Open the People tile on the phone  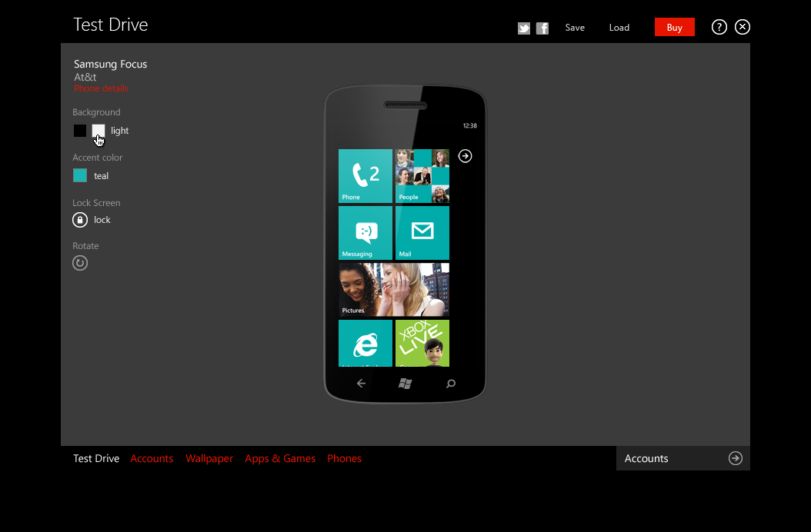coord(422,176)
